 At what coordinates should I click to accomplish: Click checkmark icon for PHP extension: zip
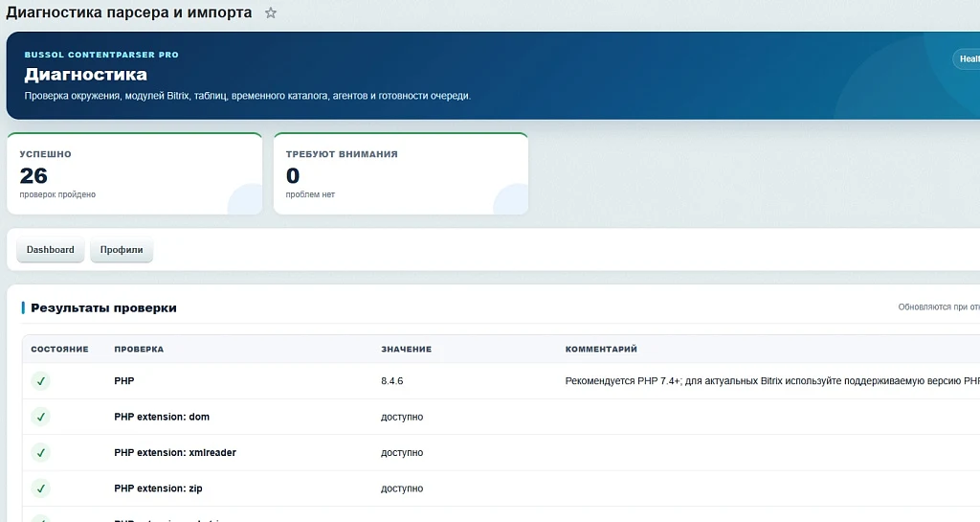click(40, 488)
